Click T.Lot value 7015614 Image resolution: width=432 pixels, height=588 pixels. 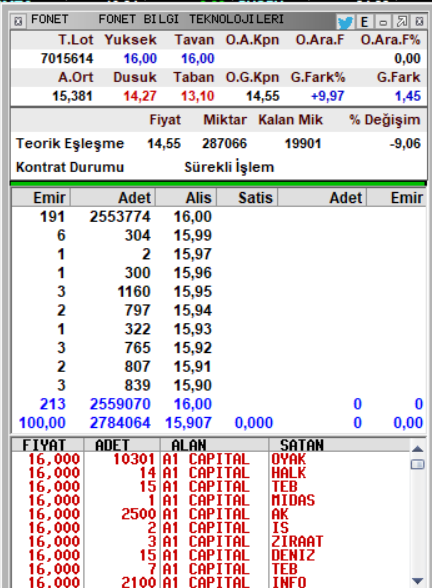point(67,58)
